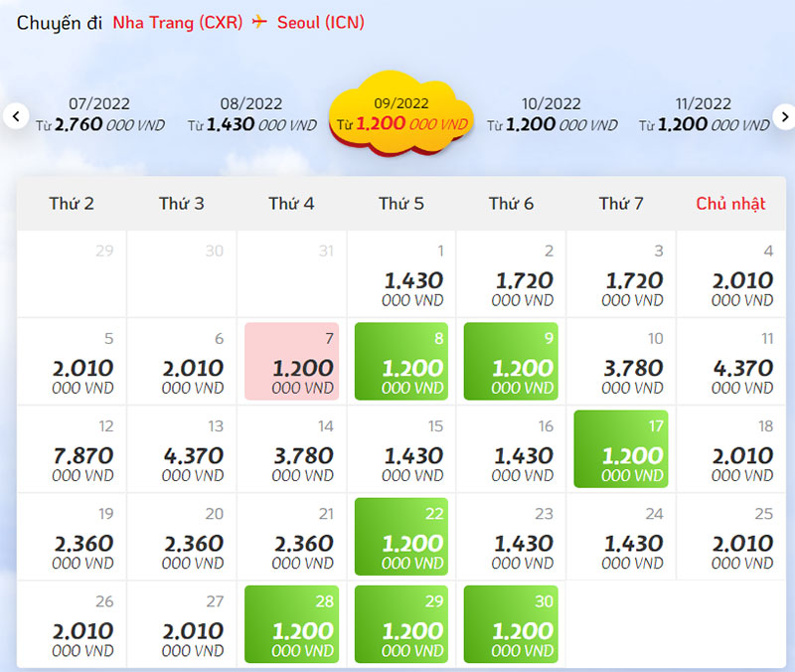Click greyed-out date 31 of previous month
This screenshot has height=672, width=795.
click(x=291, y=274)
